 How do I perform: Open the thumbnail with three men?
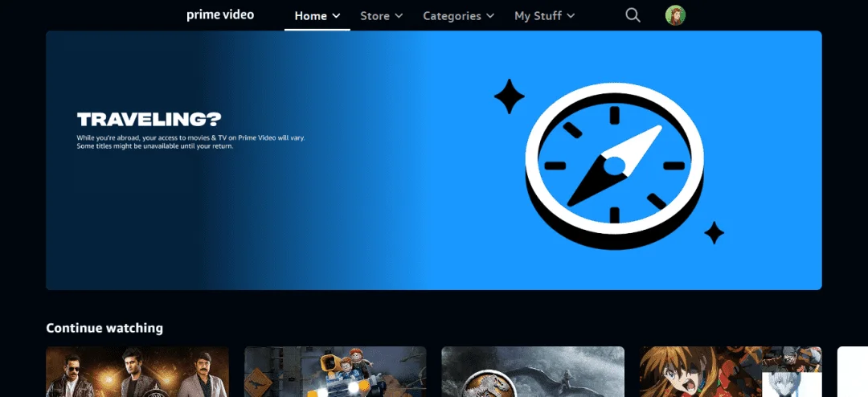pos(137,371)
